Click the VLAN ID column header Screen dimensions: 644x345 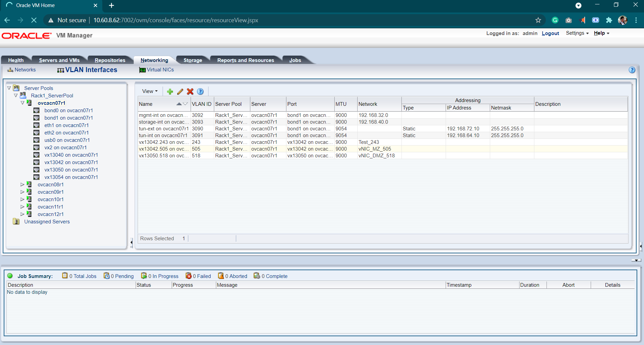202,104
